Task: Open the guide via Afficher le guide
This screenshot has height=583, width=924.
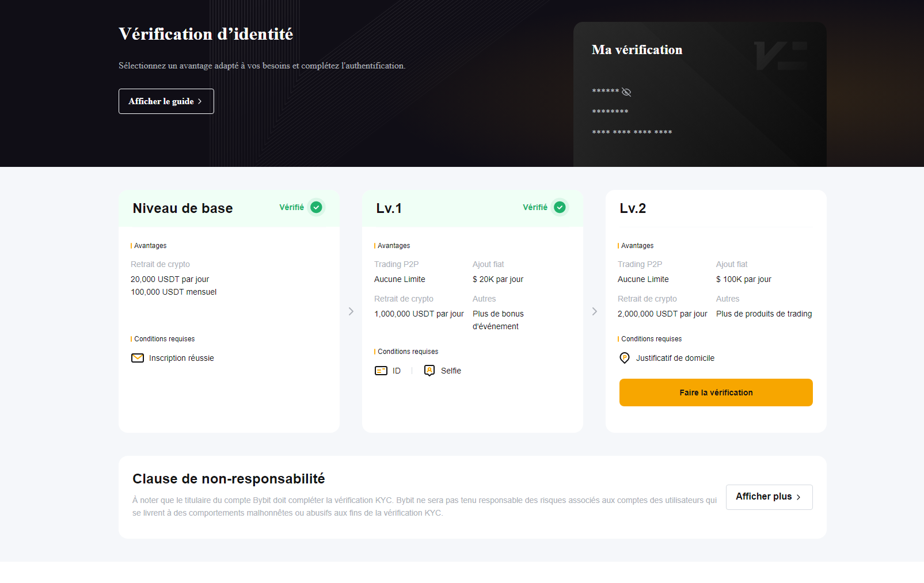Action: pyautogui.click(x=166, y=101)
